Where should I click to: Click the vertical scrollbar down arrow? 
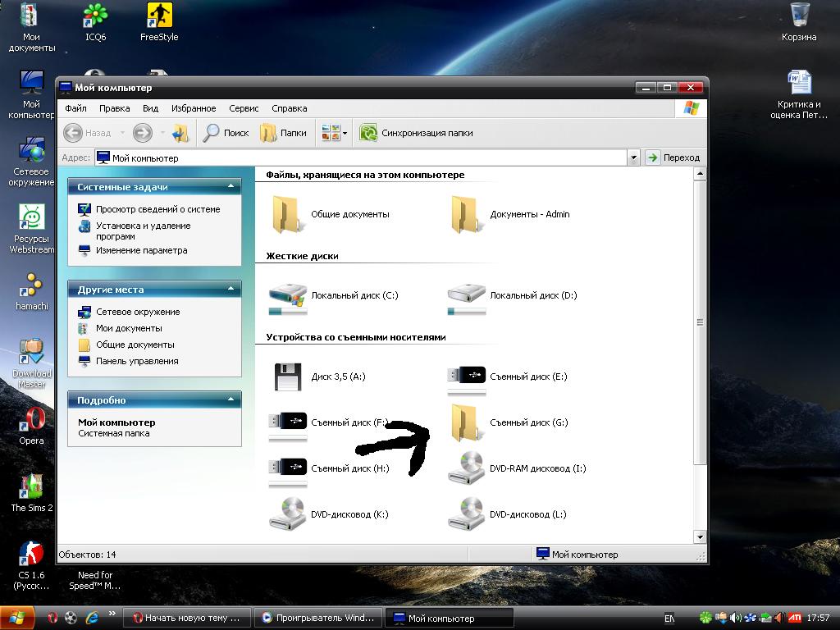pyautogui.click(x=700, y=536)
